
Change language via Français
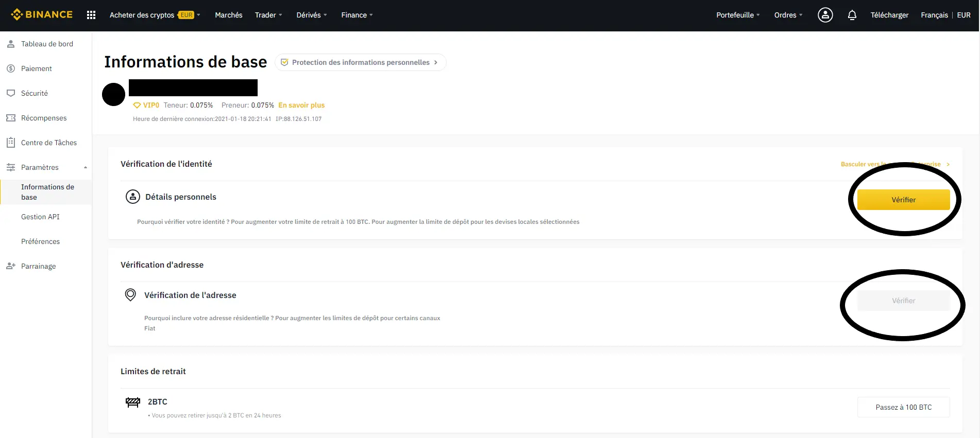pyautogui.click(x=934, y=15)
